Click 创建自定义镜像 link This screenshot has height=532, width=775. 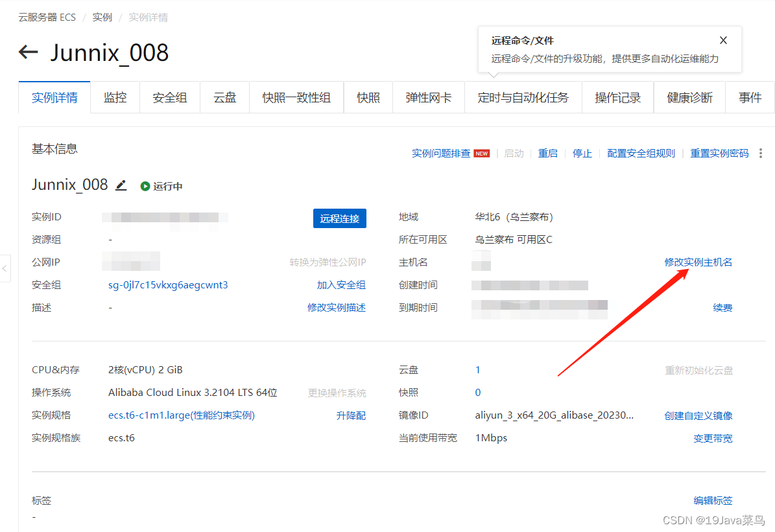tap(698, 415)
